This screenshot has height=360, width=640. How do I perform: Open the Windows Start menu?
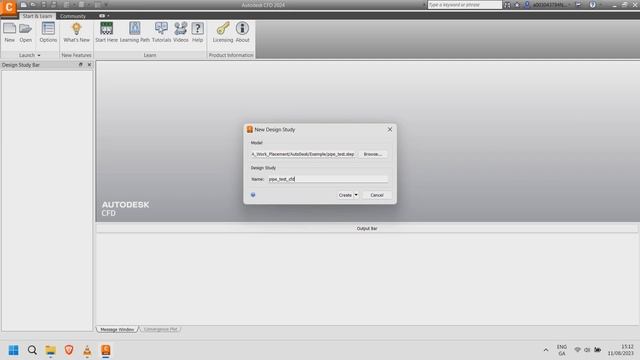tap(13, 350)
